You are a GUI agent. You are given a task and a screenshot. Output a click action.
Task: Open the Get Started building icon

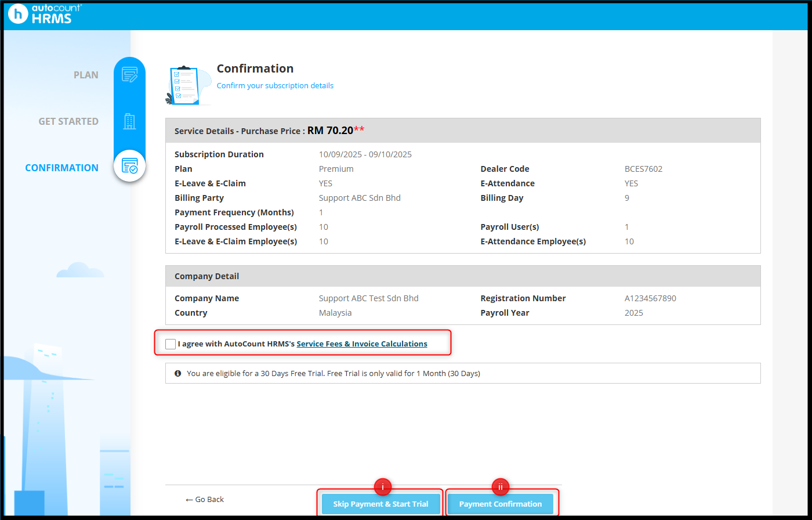pyautogui.click(x=129, y=121)
